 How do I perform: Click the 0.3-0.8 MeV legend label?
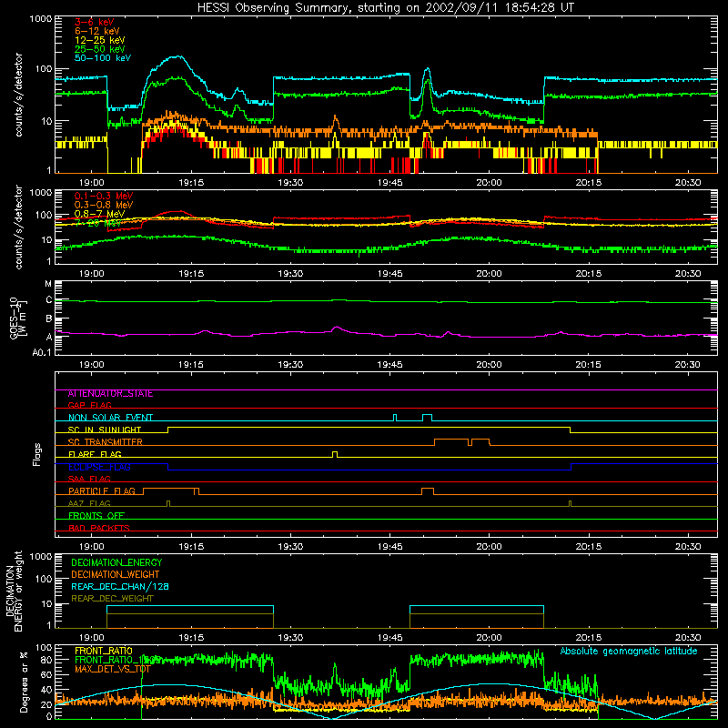pos(104,205)
